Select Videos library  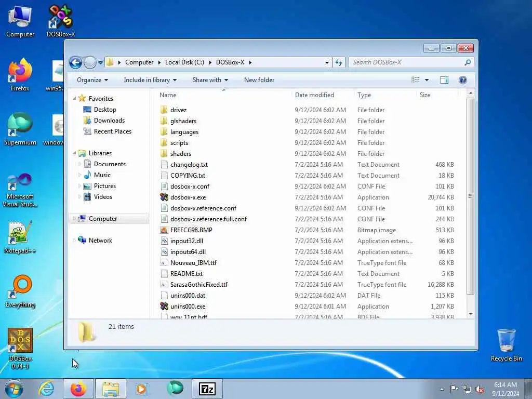[x=103, y=197]
